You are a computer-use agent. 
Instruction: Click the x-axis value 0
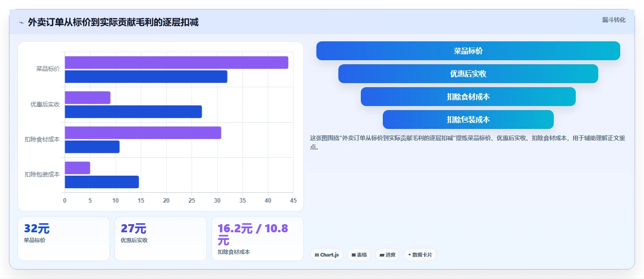(65, 200)
